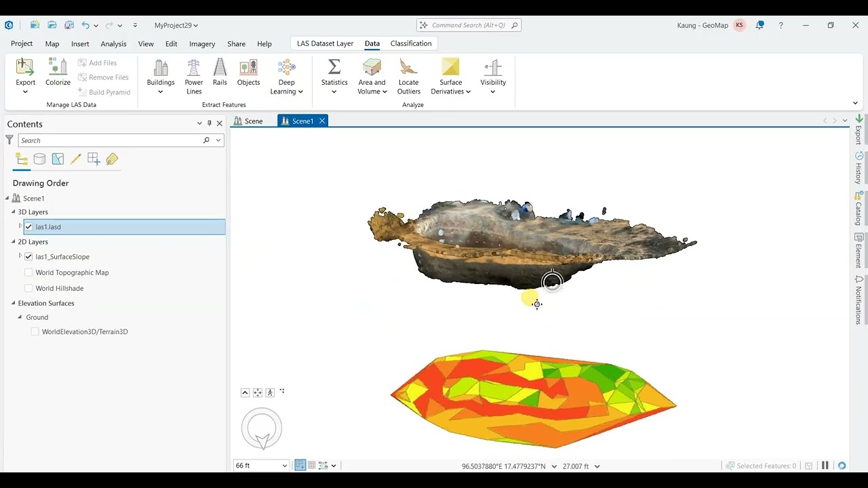Screen dimensions: 868x488
Task: Expand the las1_SurfaceSlope layer legend
Action: coord(20,256)
